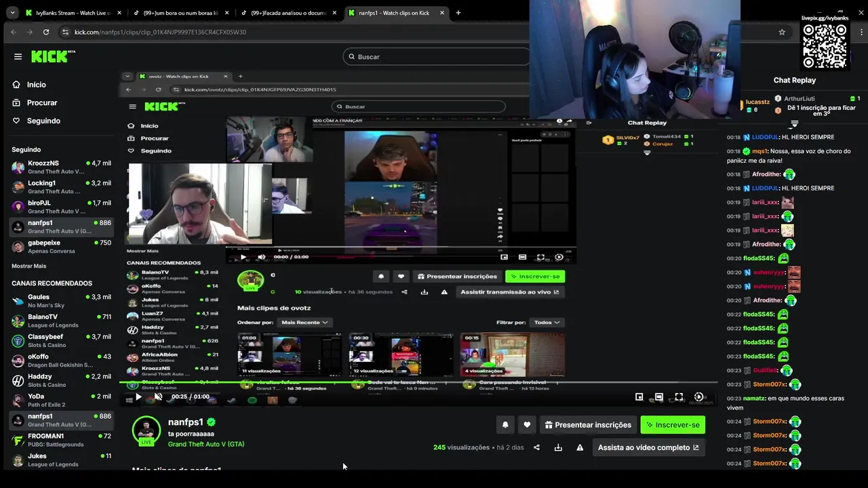
Task: Click ArthurLiuti in chat gift leaderboard
Action: click(800, 98)
